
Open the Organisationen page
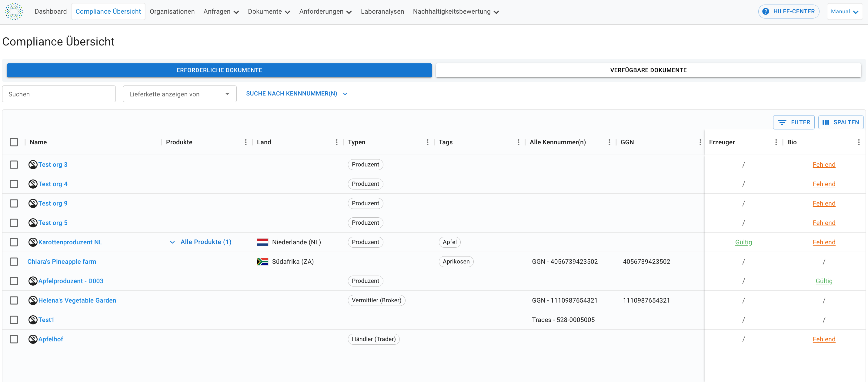172,12
